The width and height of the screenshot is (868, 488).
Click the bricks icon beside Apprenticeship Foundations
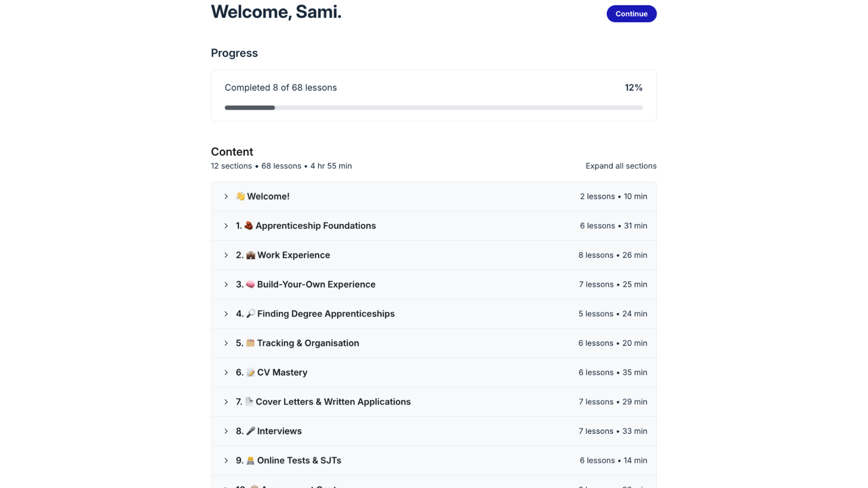249,225
